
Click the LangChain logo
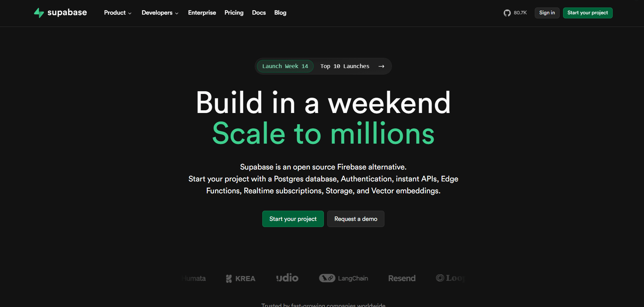click(344, 278)
